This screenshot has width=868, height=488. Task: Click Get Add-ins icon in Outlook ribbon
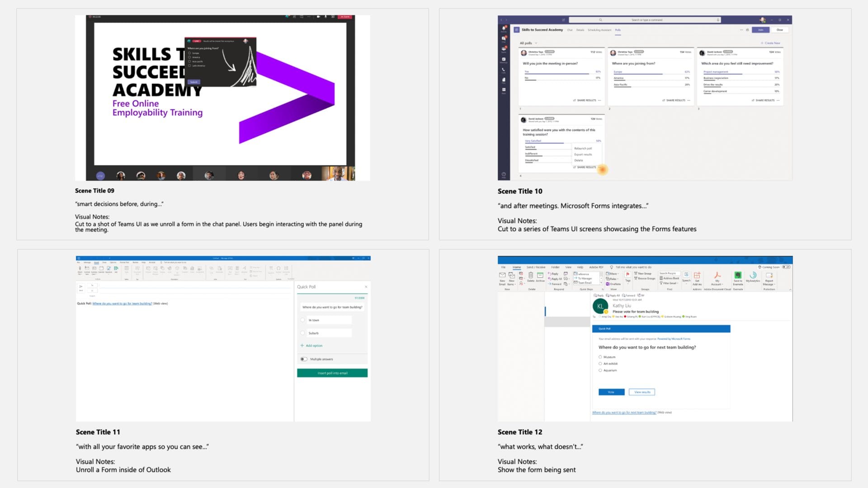[697, 275]
